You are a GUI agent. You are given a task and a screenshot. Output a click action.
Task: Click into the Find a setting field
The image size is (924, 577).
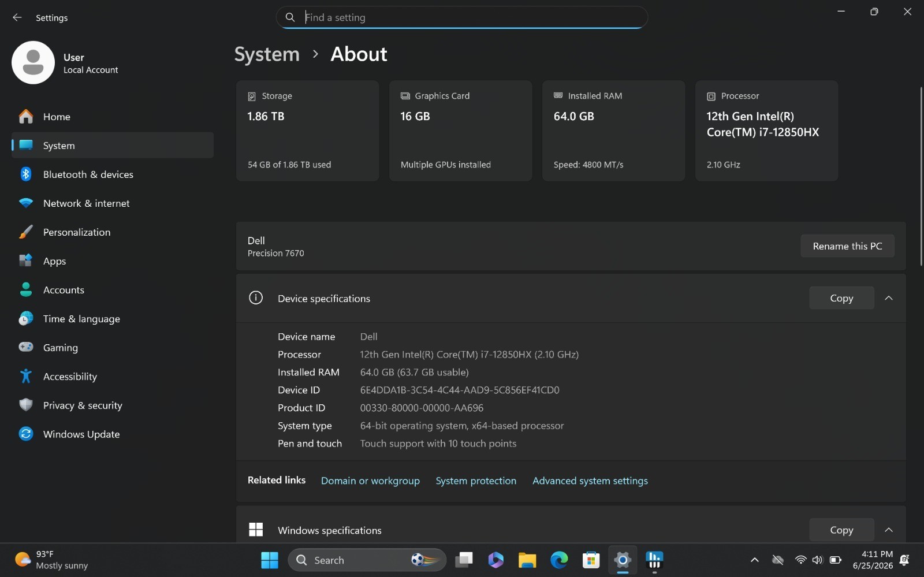point(462,17)
